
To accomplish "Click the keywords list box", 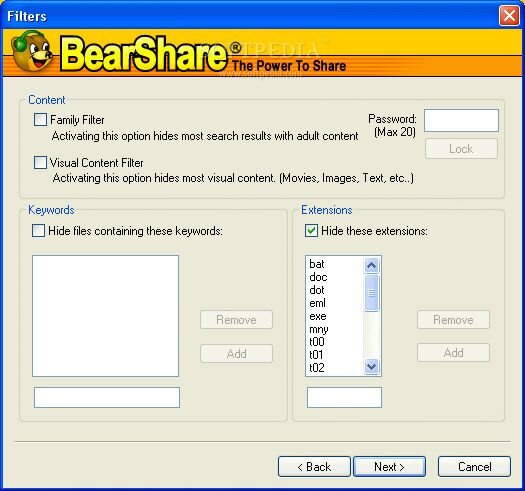I will point(105,316).
